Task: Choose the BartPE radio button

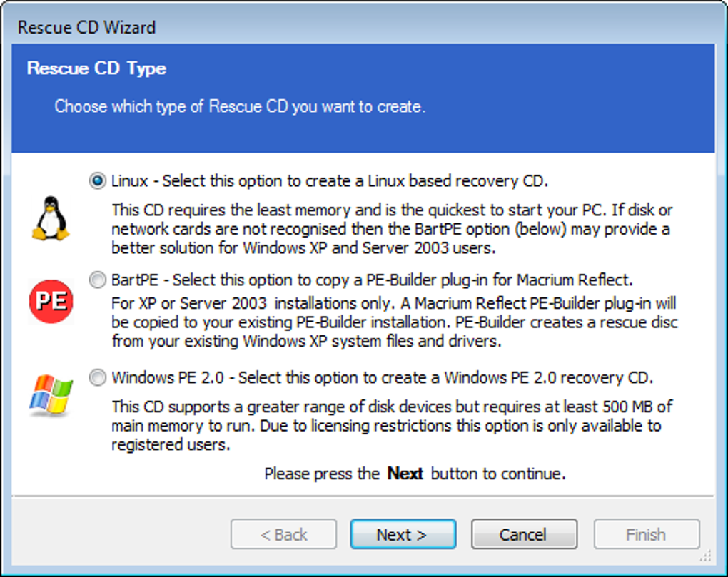Action: tap(97, 280)
